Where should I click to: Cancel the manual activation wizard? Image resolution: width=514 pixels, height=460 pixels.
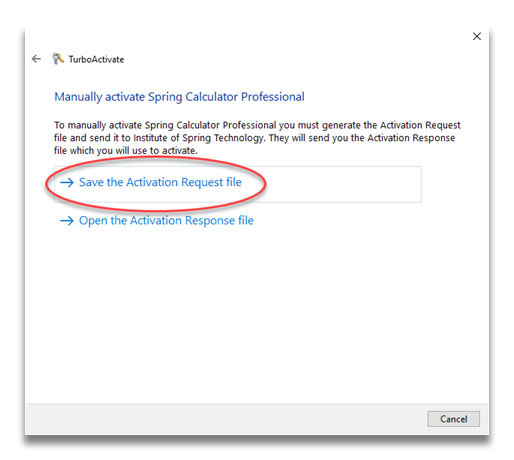point(453,419)
